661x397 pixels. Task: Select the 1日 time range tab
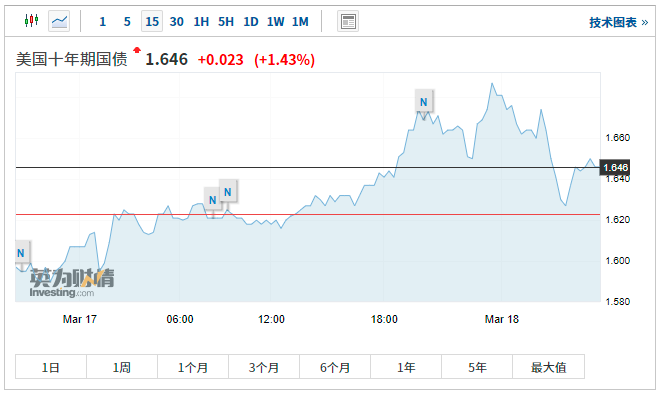51,367
